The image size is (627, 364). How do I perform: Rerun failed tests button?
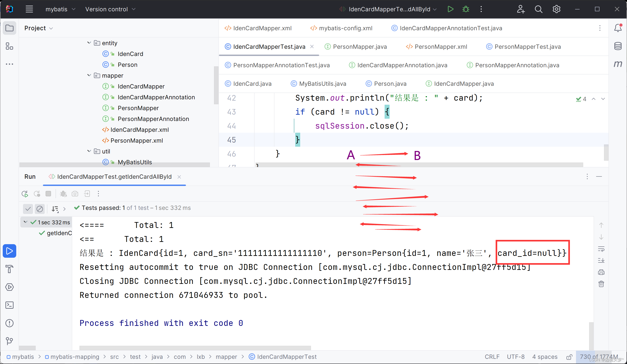[x=37, y=194]
